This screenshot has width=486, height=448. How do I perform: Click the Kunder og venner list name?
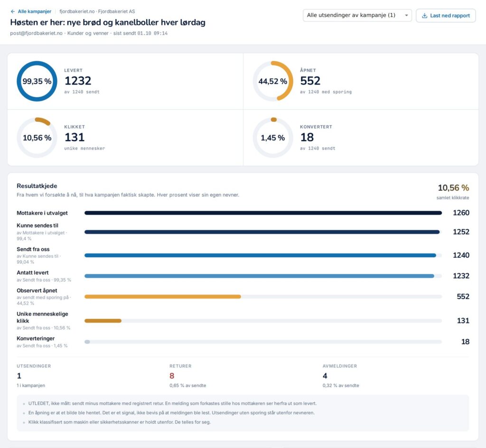click(88, 33)
